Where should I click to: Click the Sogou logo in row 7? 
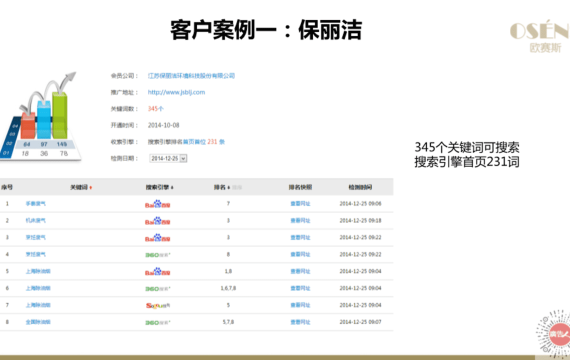tap(158, 305)
